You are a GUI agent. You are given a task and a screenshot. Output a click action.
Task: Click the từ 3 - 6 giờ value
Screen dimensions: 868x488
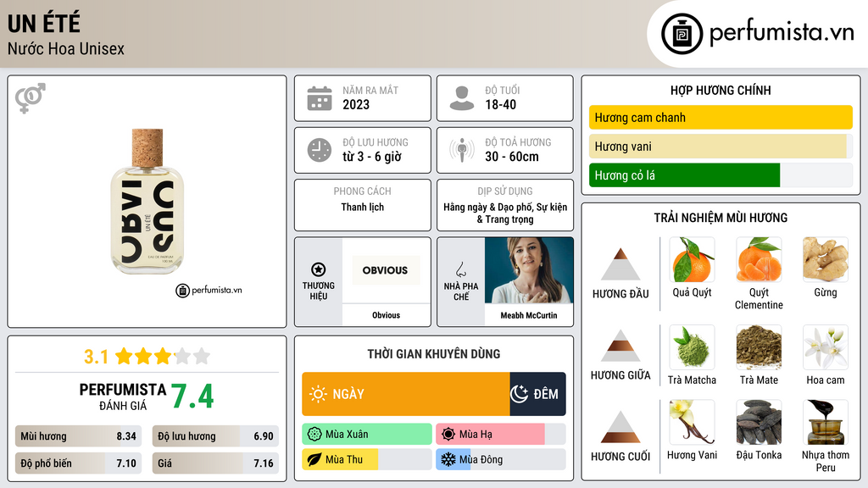[x=372, y=157]
